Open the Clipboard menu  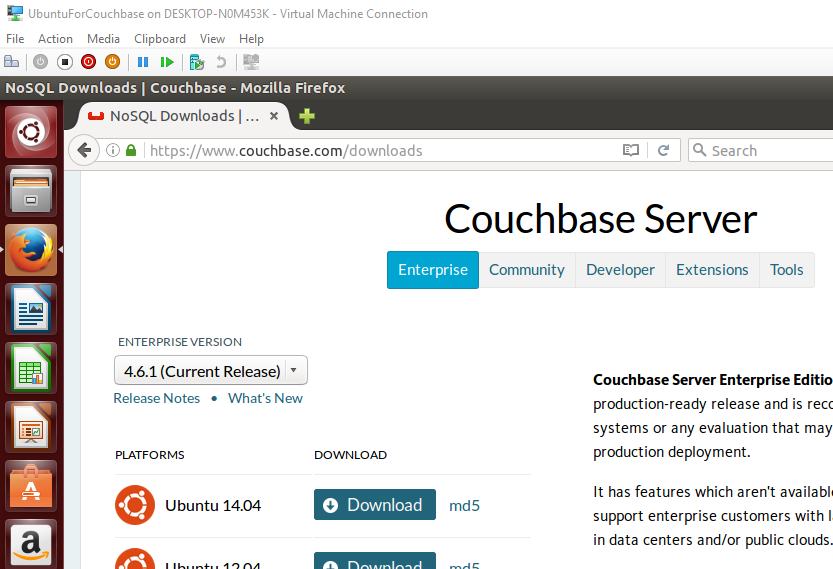(160, 39)
